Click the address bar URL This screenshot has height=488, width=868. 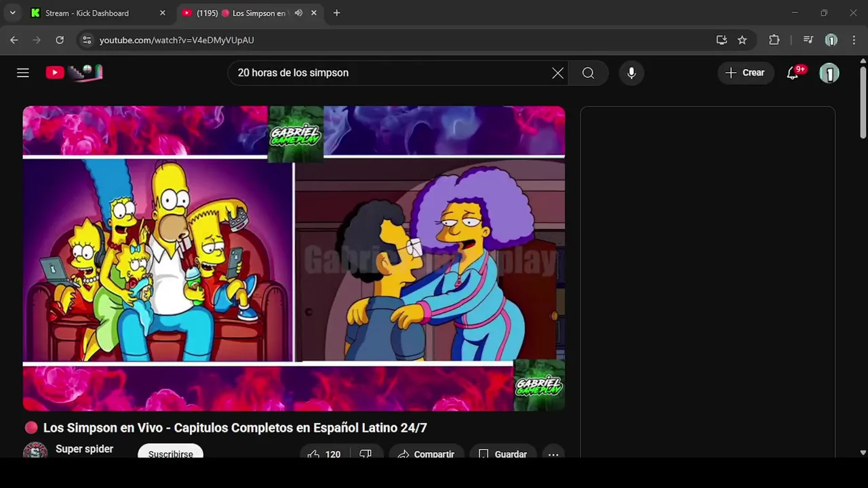(177, 40)
